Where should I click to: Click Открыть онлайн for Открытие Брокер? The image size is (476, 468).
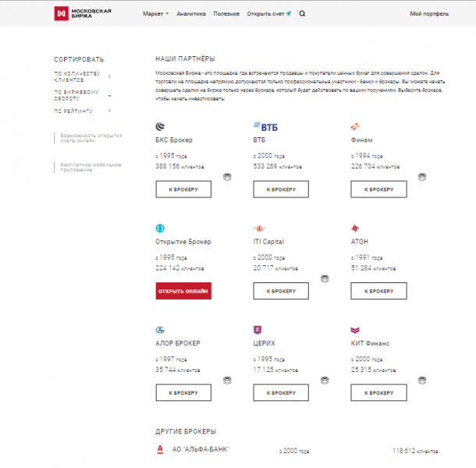[183, 291]
